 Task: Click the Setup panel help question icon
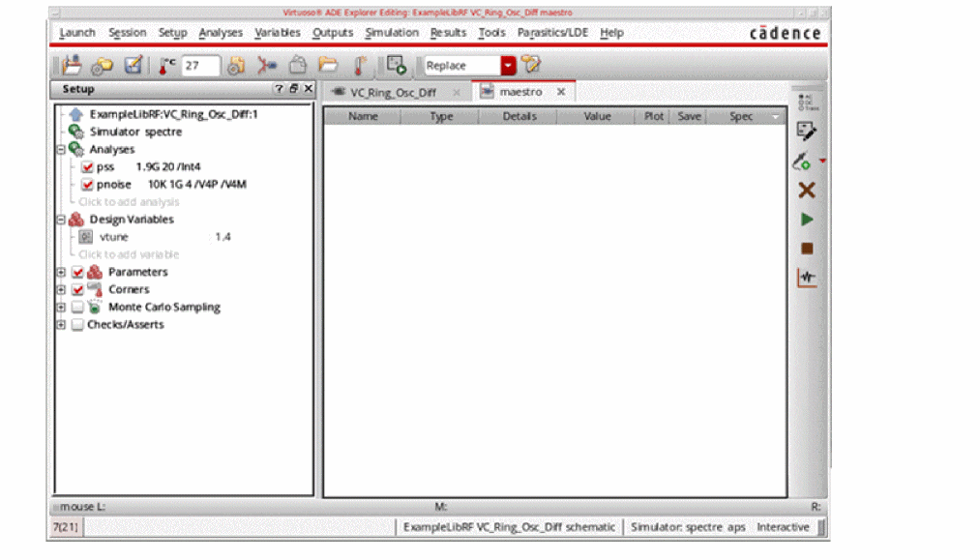coord(279,89)
